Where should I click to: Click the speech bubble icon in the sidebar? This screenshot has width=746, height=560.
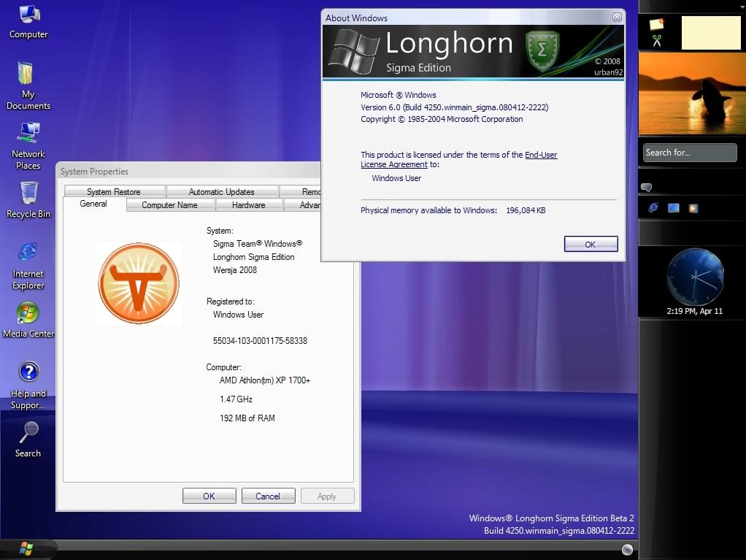click(x=646, y=187)
